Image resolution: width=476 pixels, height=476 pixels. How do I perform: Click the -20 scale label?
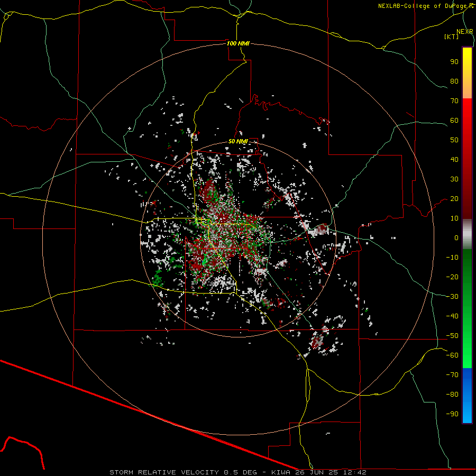[x=452, y=277]
